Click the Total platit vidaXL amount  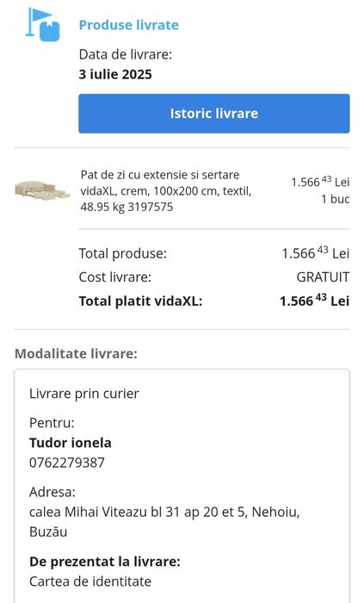(x=314, y=301)
